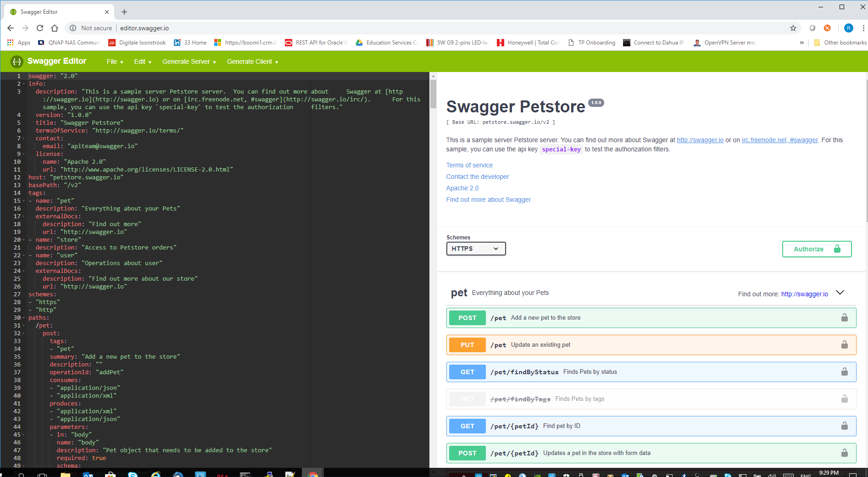868x477 pixels.
Task: Click the Authorize button
Action: pos(817,249)
